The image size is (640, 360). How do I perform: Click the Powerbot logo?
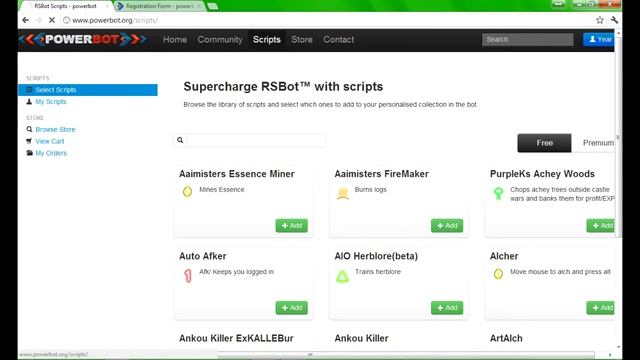[83, 39]
